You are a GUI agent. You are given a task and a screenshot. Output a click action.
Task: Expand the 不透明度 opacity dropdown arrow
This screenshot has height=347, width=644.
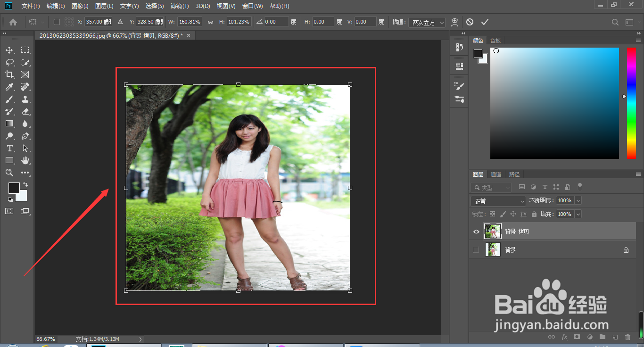[x=578, y=201]
